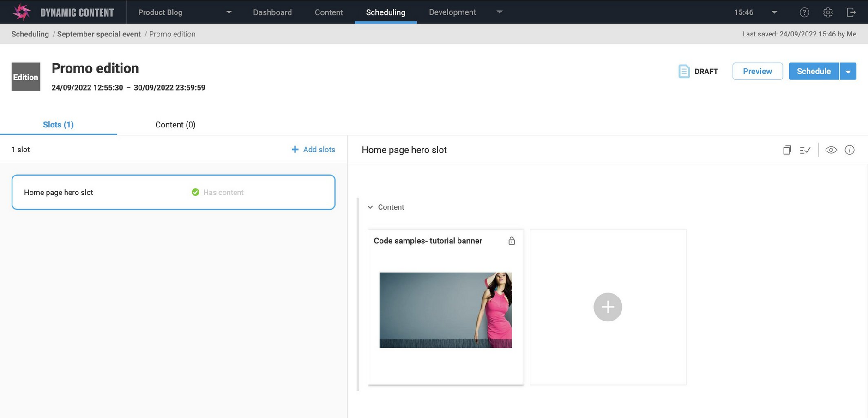The width and height of the screenshot is (868, 418).
Task: Click the Dynamic Content logo icon
Action: (x=22, y=12)
